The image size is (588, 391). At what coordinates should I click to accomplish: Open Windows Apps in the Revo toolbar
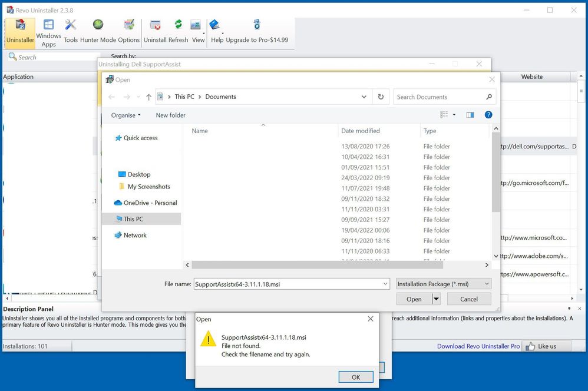click(48, 33)
